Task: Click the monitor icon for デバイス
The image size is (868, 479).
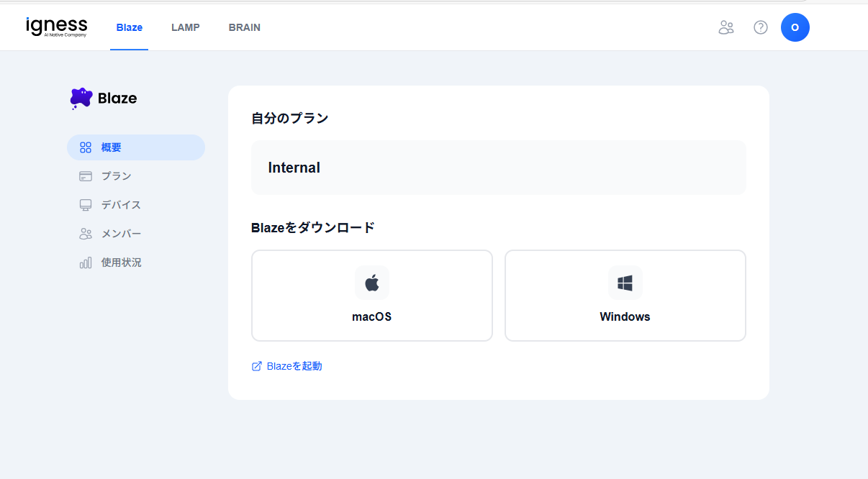Action: [86, 205]
